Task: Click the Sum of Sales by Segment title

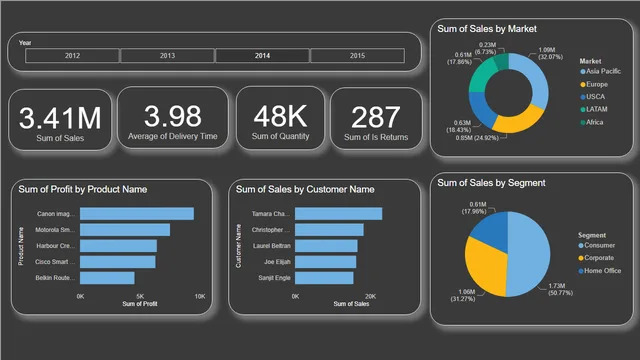Action: (x=491, y=183)
